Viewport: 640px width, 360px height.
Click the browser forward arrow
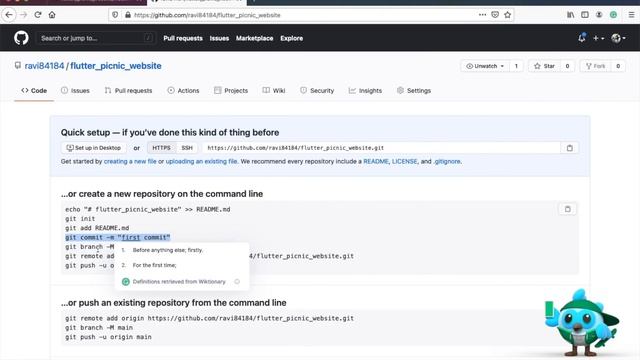23,15
